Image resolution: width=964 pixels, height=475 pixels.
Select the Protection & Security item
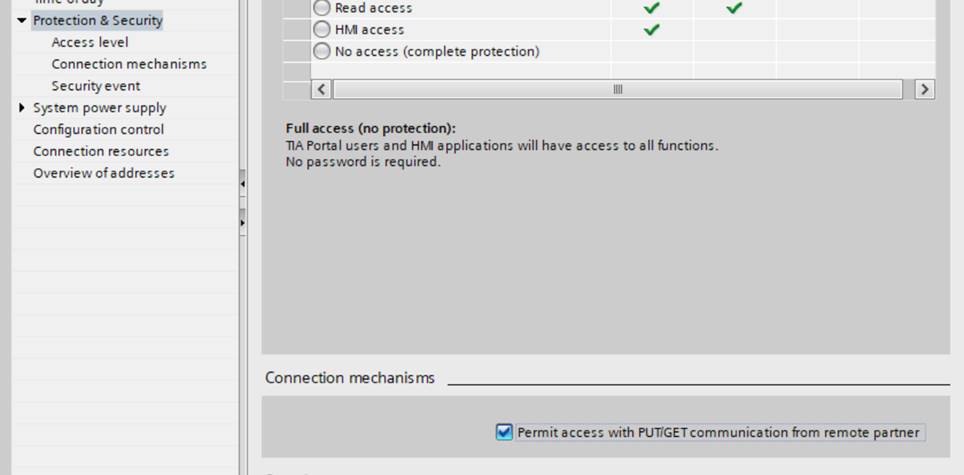(97, 20)
